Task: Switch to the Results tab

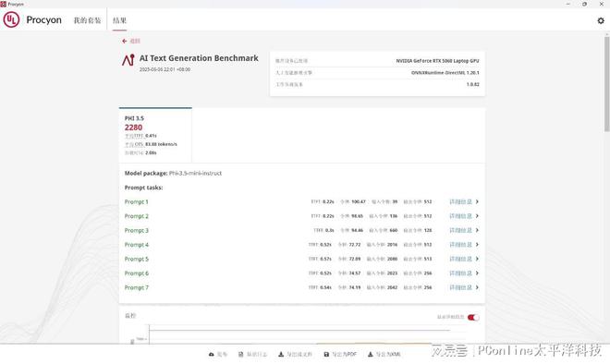Action: (x=119, y=20)
